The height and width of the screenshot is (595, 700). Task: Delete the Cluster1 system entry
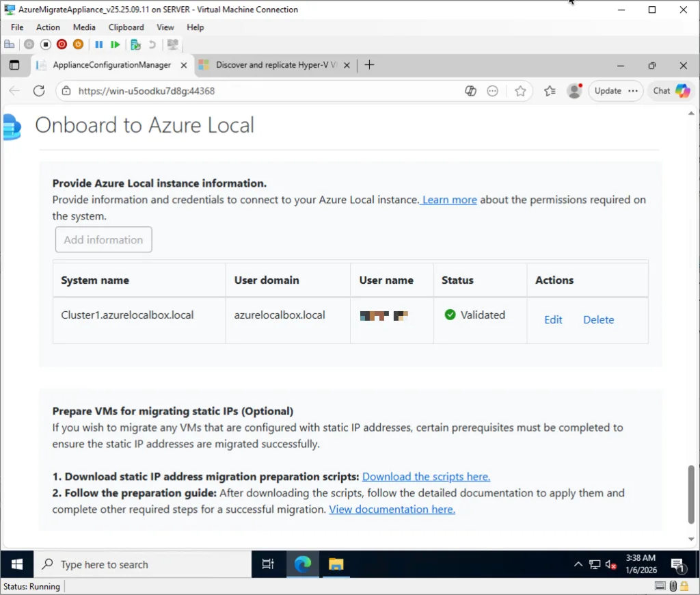click(x=598, y=319)
